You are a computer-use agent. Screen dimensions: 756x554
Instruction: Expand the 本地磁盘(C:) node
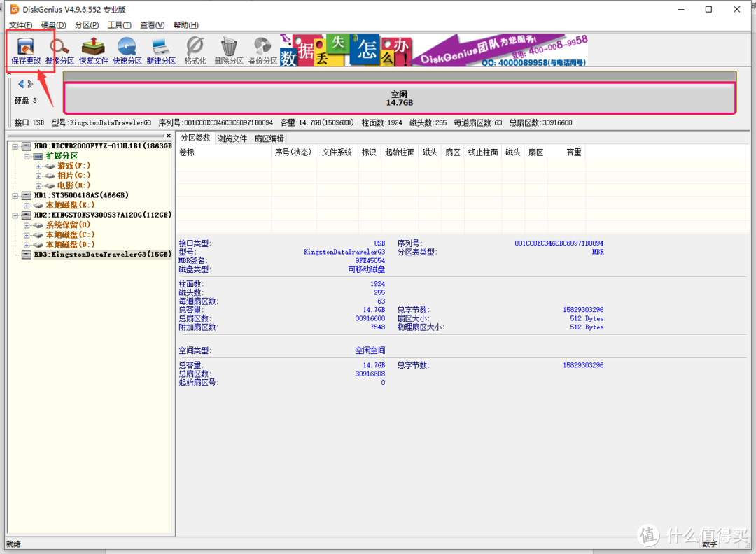(27, 235)
